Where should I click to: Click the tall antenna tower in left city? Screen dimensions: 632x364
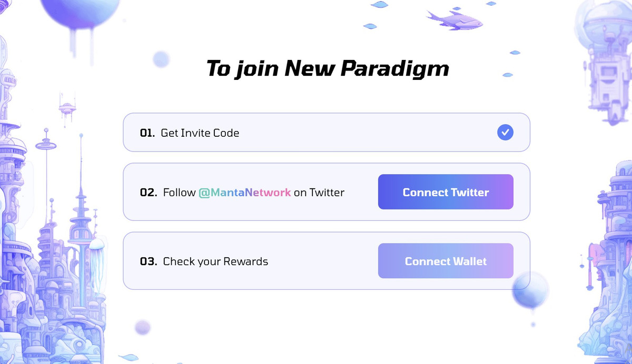point(81,200)
